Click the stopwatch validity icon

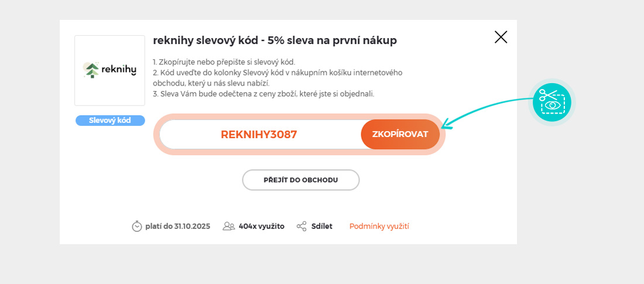pyautogui.click(x=137, y=226)
